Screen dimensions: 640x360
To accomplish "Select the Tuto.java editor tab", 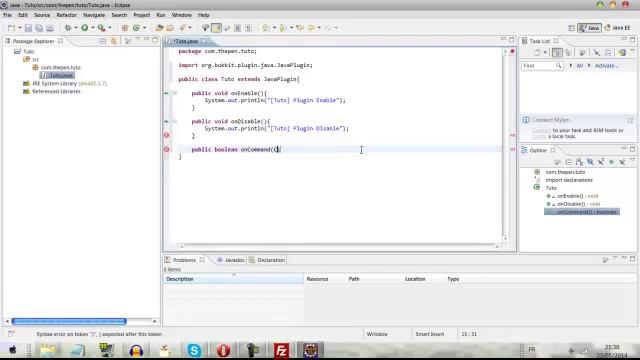I will [x=186, y=41].
